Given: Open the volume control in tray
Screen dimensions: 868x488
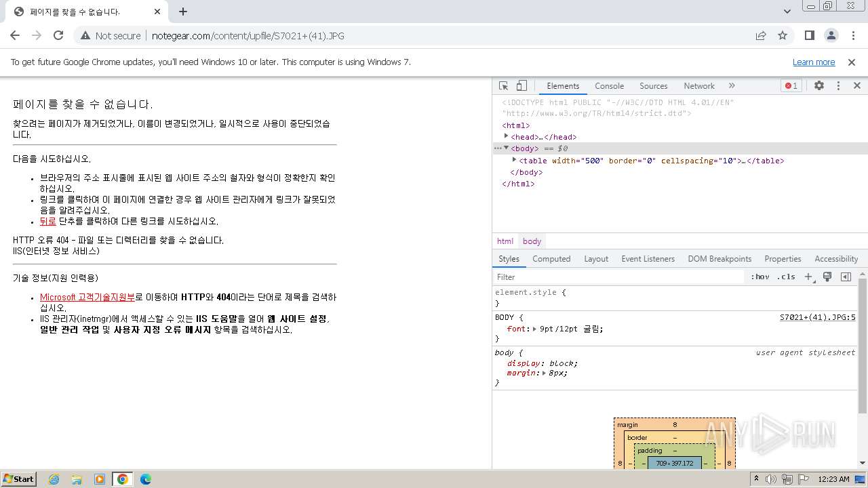Looking at the screenshot, I should coord(771,479).
